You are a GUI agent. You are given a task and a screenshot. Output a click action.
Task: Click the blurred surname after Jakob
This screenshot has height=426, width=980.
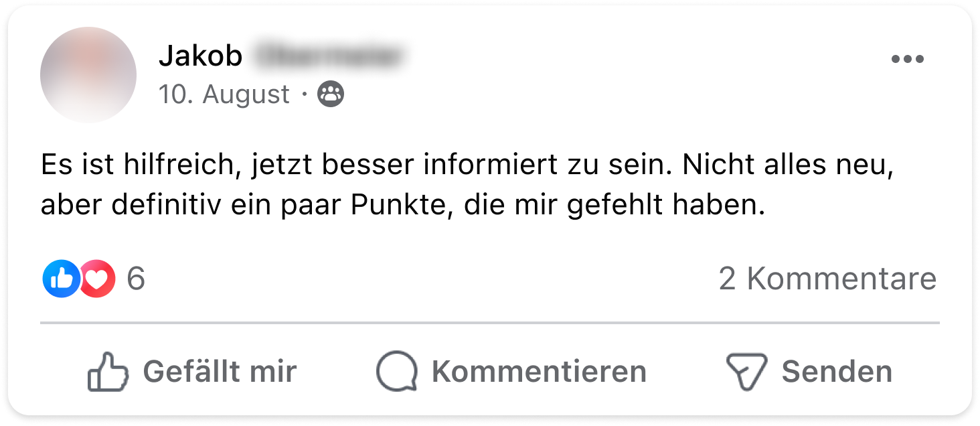330,57
